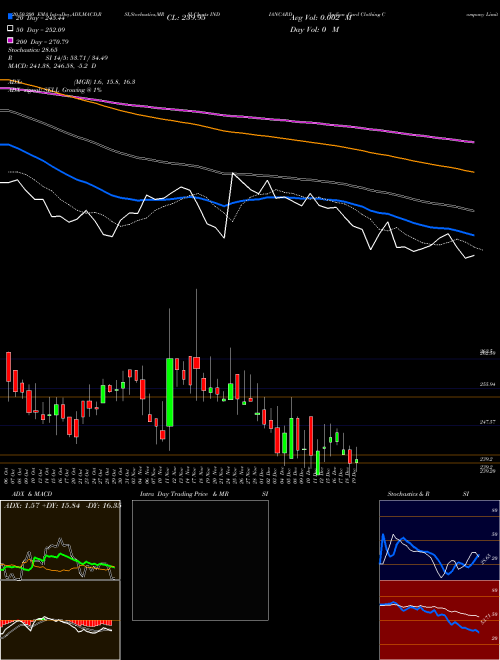
Task: Click the 'Intra Day Trading Price & MR' title
Action: (184, 494)
